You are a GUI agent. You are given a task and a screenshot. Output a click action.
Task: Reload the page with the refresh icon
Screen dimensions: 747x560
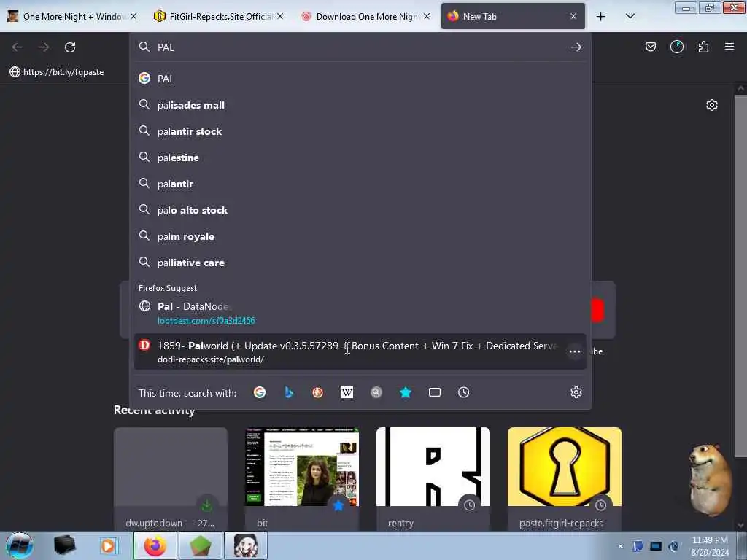click(x=70, y=47)
